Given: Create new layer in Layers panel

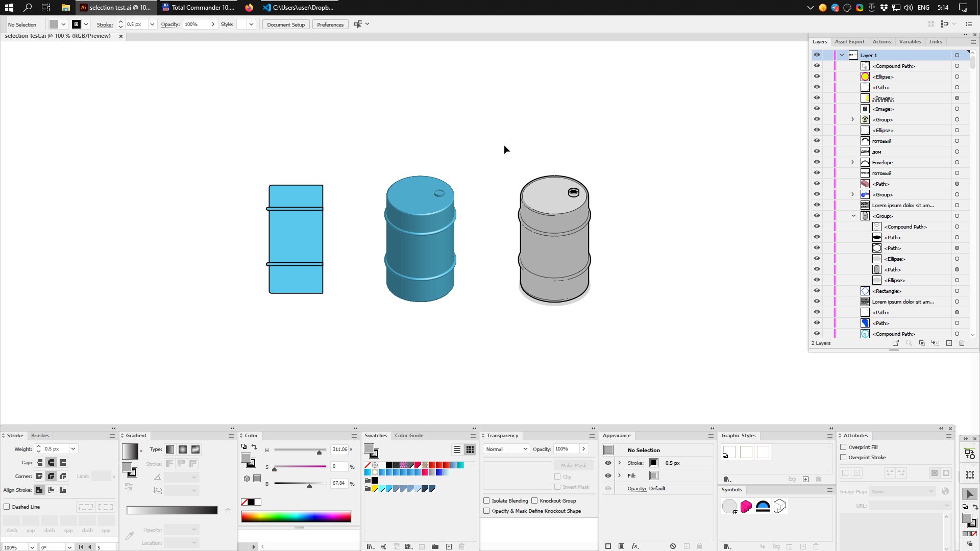Looking at the screenshot, I should pyautogui.click(x=949, y=343).
